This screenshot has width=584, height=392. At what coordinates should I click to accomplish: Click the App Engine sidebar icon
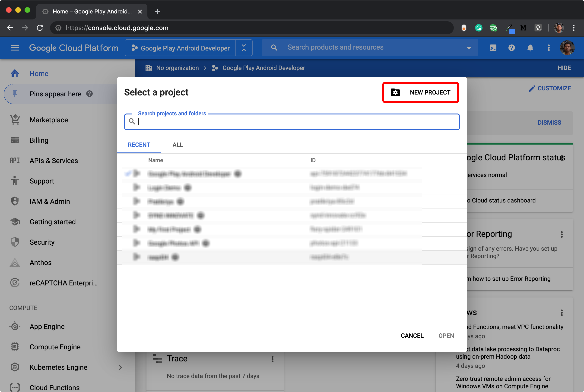15,326
